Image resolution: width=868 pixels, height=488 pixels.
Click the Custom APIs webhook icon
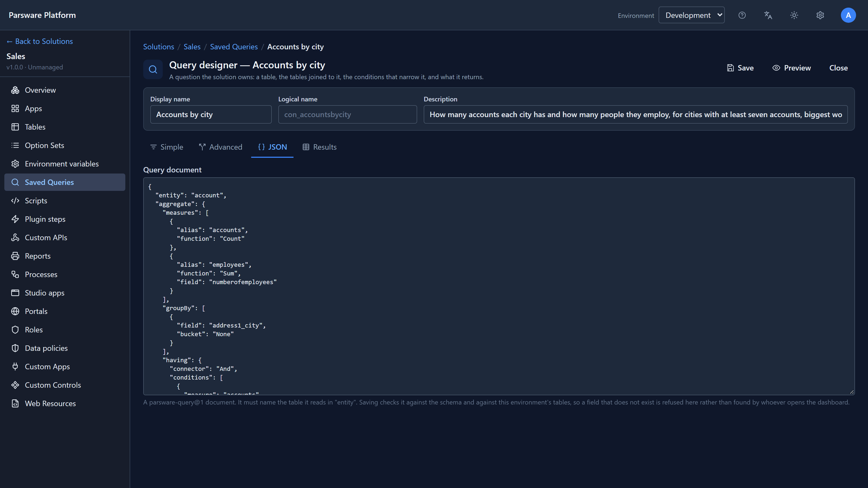[15, 237]
